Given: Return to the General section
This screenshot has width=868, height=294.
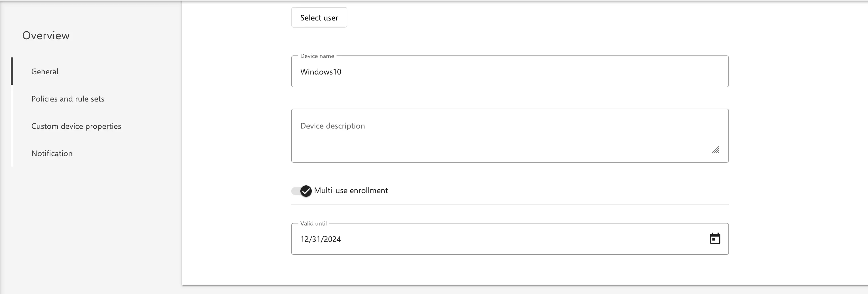Looking at the screenshot, I should 44,71.
